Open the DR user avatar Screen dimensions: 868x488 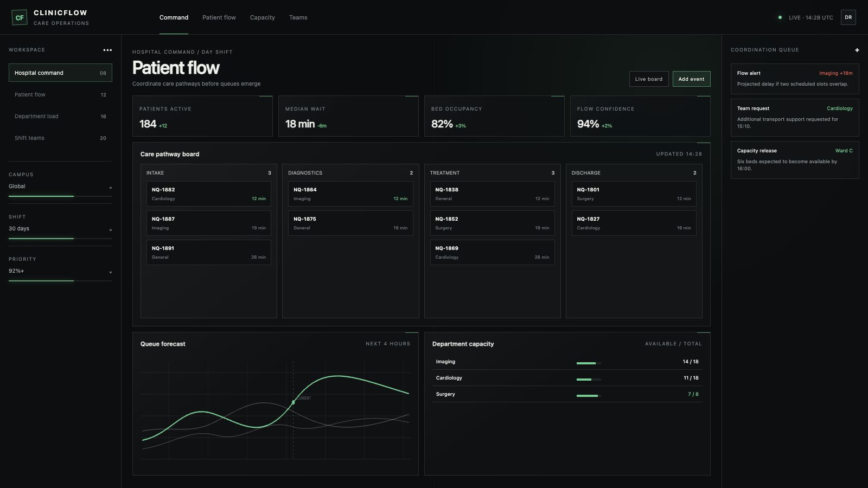848,17
